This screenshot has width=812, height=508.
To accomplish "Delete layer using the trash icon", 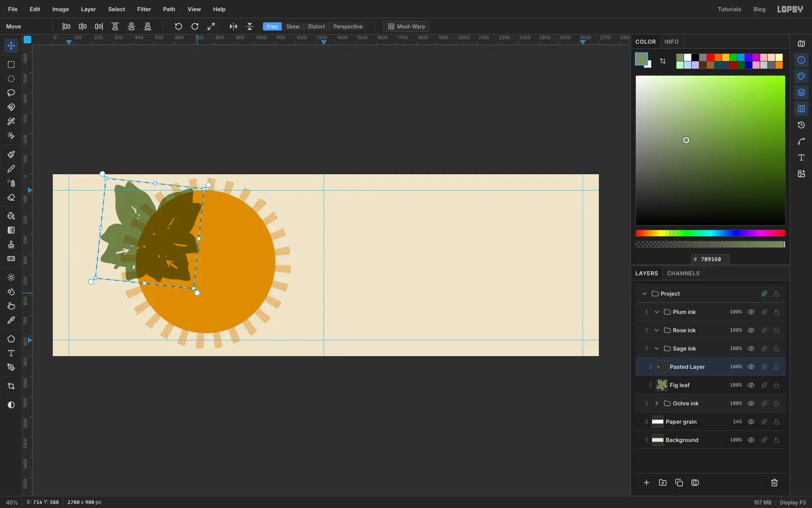I will click(x=774, y=483).
